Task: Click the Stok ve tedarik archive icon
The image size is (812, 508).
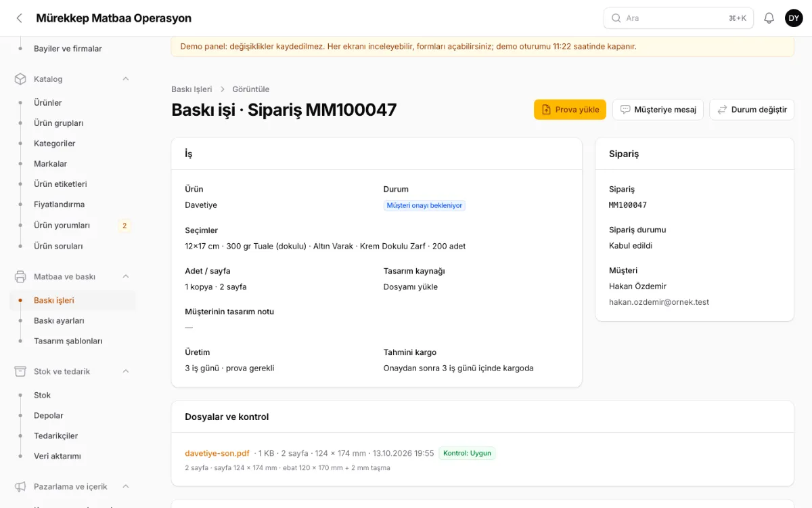Action: 20,371
